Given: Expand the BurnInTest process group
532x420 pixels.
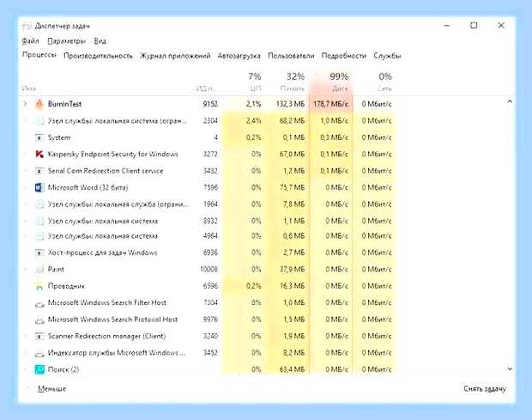Looking at the screenshot, I should coord(25,104).
